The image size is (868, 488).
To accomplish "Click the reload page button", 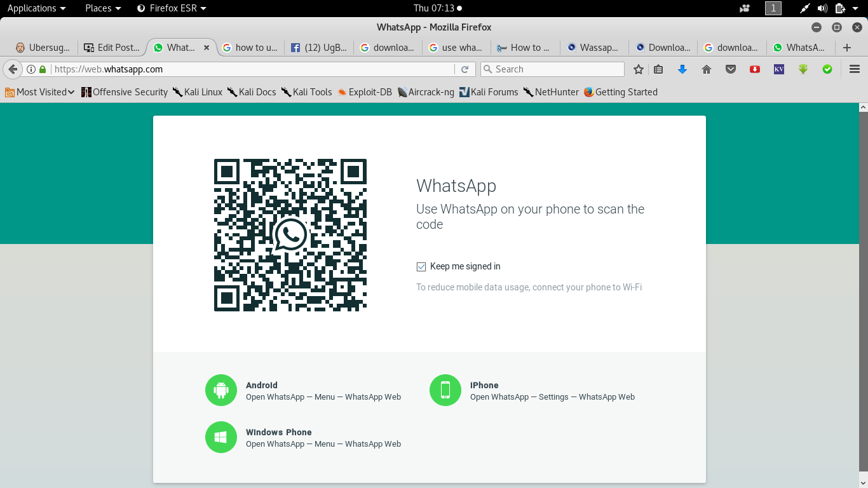I will pos(465,69).
